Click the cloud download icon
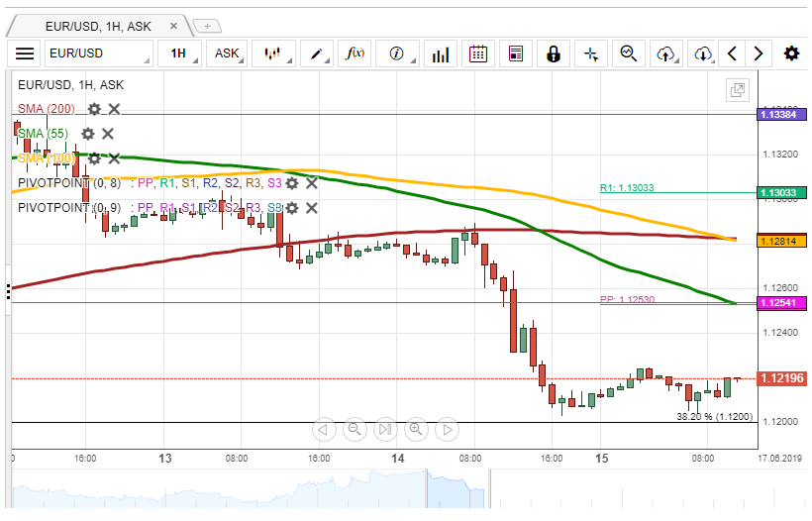This screenshot has width=812, height=521. [703, 53]
